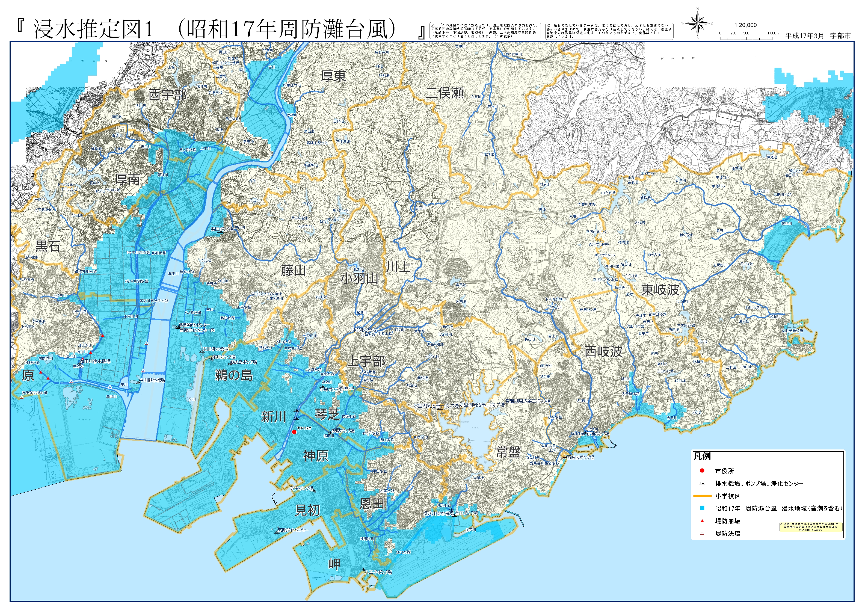Screen dimensions: 868x613
Task: Click the 平成17年3月 宇部市 date label
Action: [818, 35]
